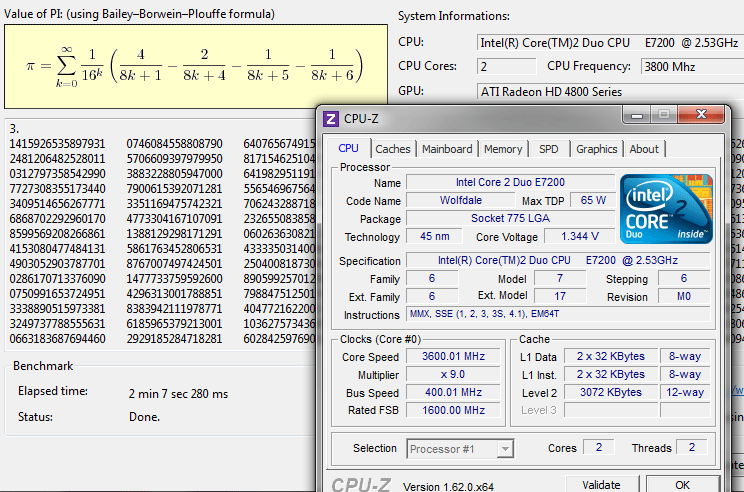Click the CPU Cores value box

click(505, 66)
